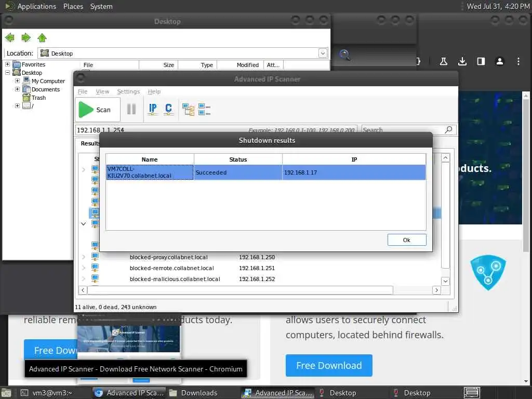Click the horizontal scroll right arrow

tap(436, 290)
